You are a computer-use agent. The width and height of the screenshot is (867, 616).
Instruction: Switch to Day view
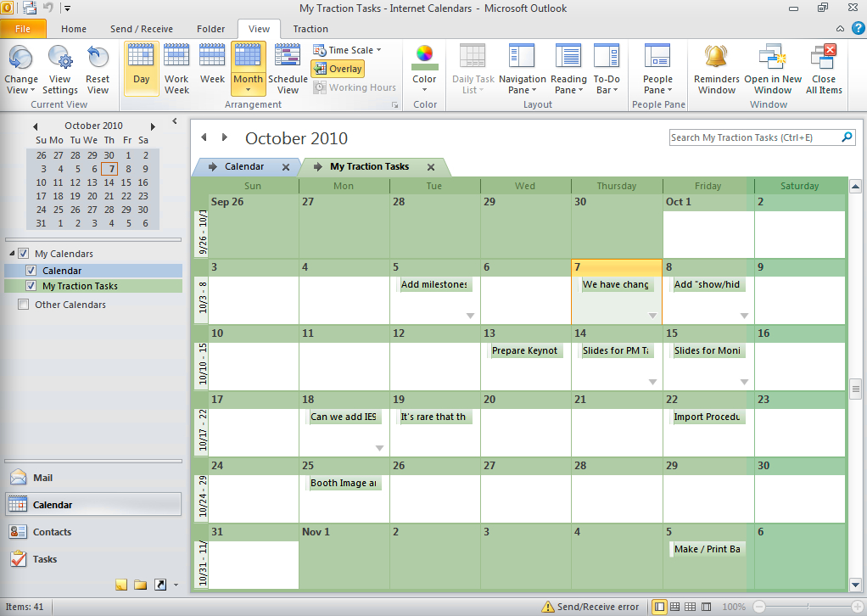pos(142,68)
